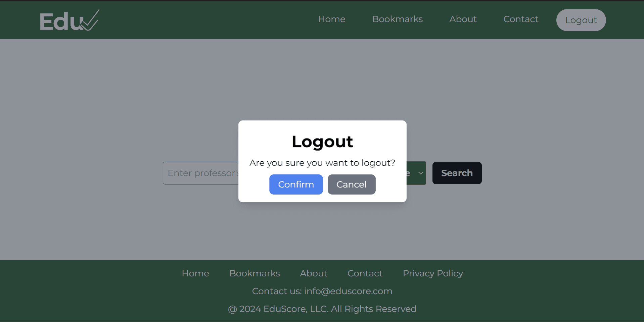This screenshot has width=644, height=322.
Task: Go to Bookmarks in the navigation bar
Action: (x=397, y=19)
